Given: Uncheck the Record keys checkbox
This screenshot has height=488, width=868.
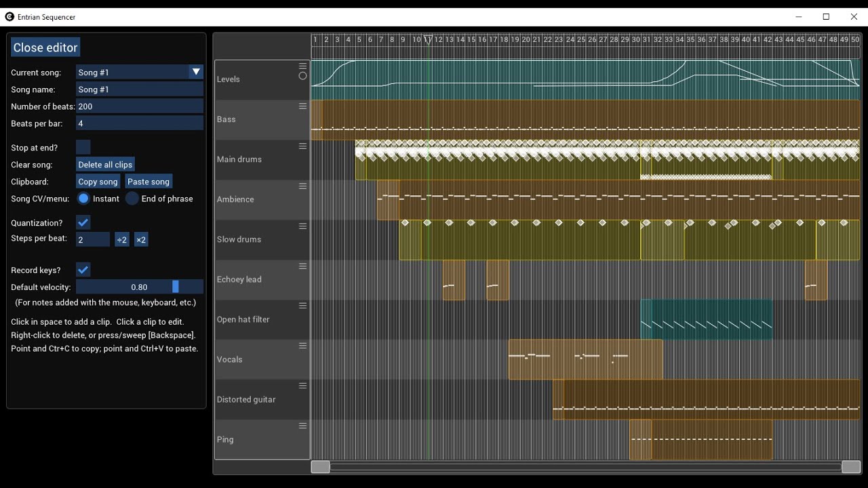Looking at the screenshot, I should pos(83,270).
